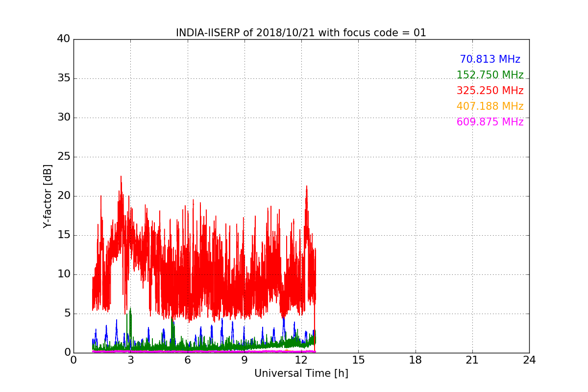Click the x-axis tick label 3
The image size is (588, 392).
130,360
